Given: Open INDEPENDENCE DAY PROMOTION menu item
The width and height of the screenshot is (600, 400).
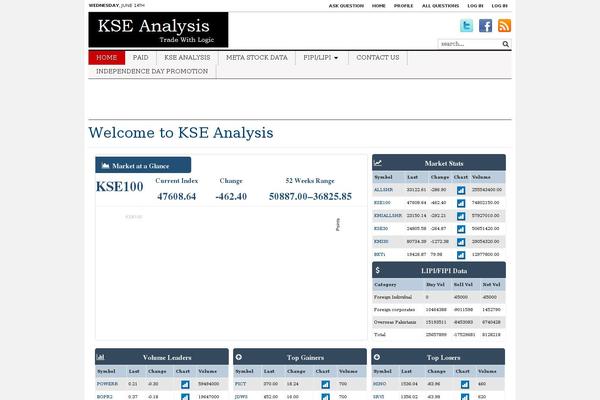Looking at the screenshot, I should [x=152, y=72].
